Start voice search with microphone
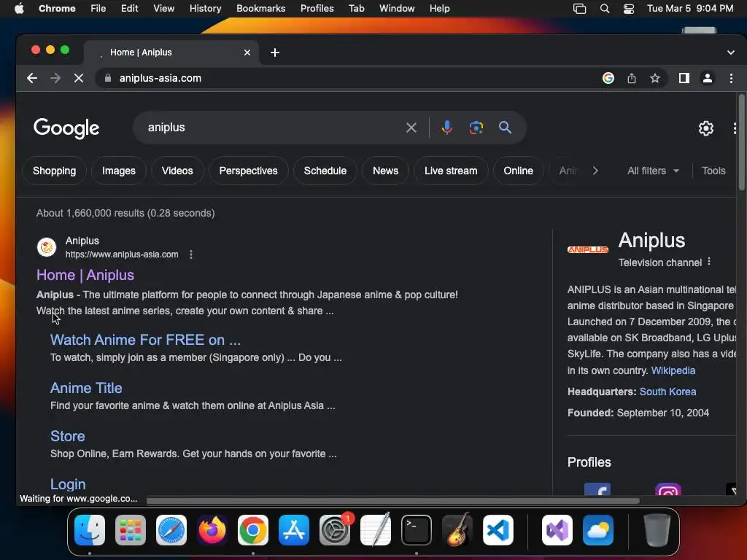This screenshot has width=747, height=560. pos(447,128)
